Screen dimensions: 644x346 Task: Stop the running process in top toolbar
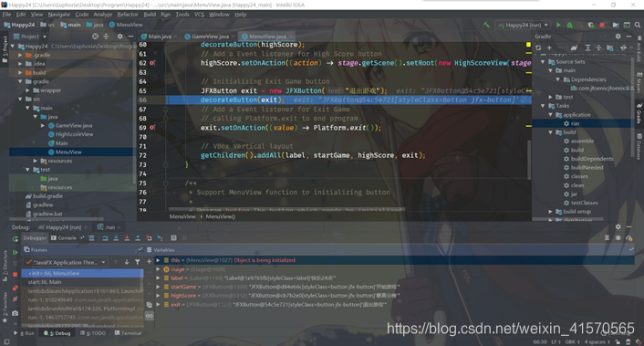(x=602, y=25)
